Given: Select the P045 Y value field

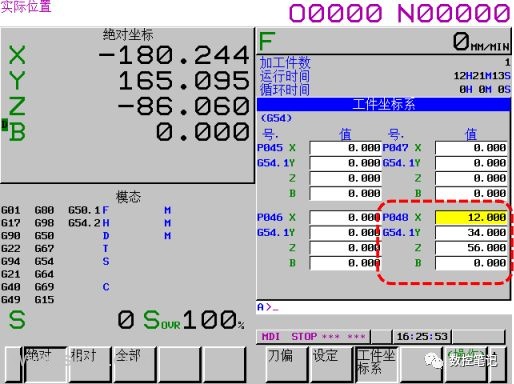Looking at the screenshot, I should click(345, 163).
